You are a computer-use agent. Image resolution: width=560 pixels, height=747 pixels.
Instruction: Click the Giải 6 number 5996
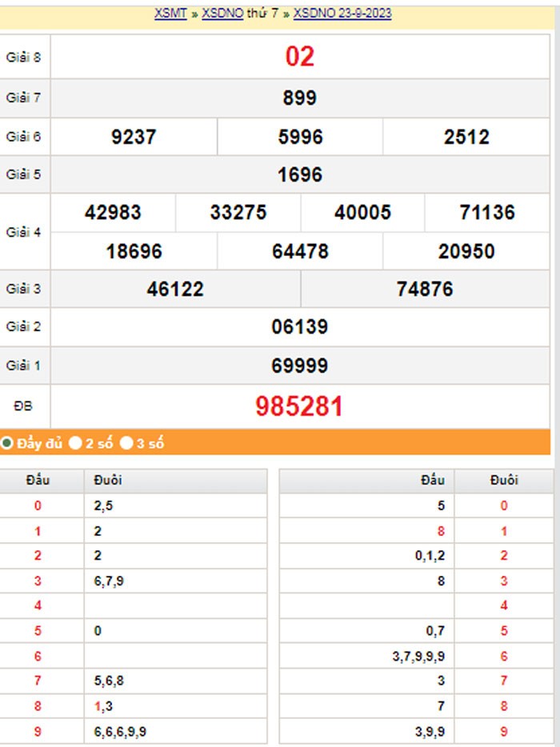[x=300, y=137]
